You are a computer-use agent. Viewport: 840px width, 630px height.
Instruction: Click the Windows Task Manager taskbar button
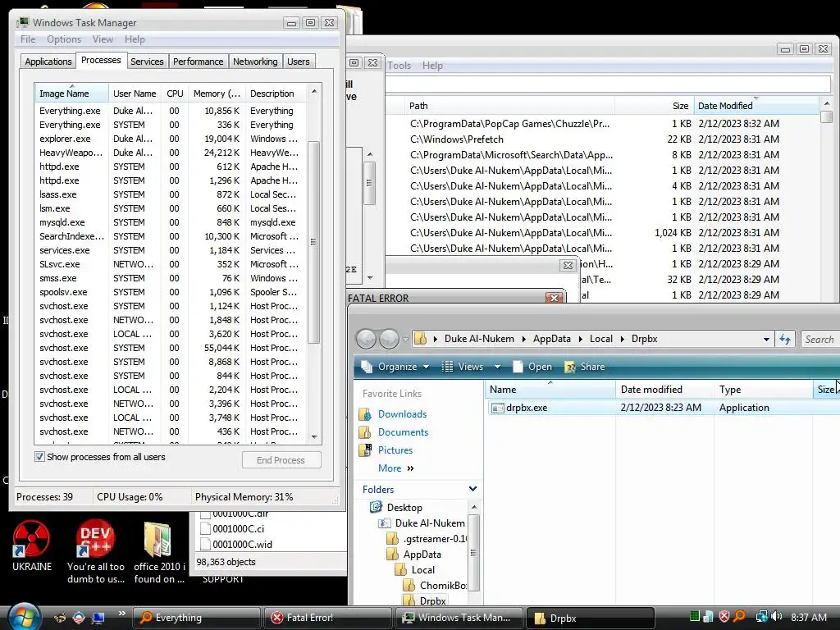click(459, 618)
